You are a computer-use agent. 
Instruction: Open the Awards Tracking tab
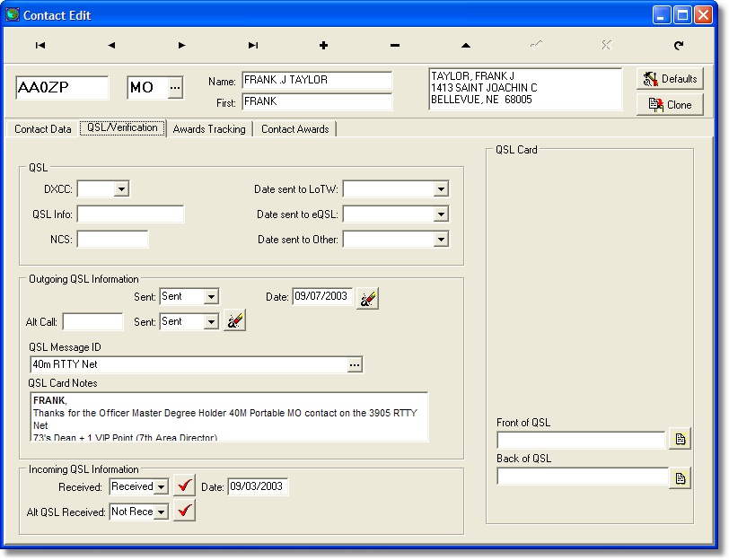pos(209,129)
